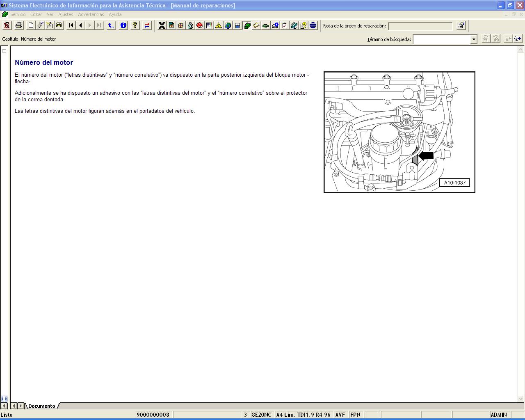Click the printer icon in the toolbar
This screenshot has width=525, height=420.
[19, 25]
